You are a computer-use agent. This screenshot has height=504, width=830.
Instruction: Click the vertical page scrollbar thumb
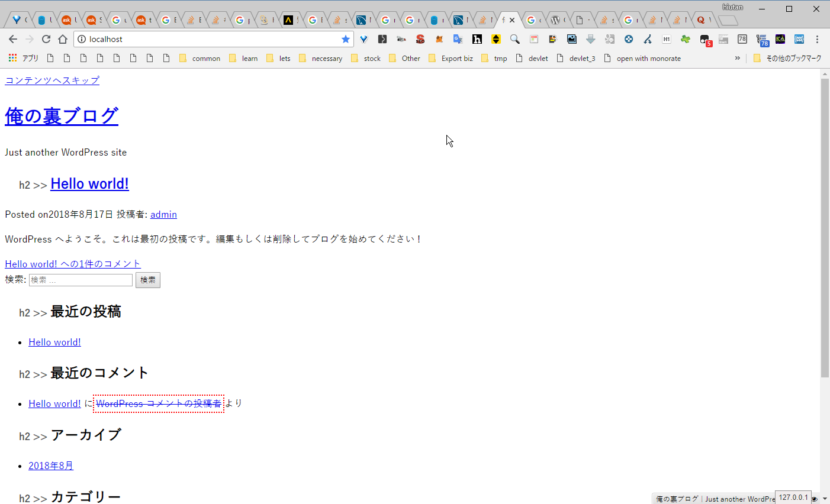click(825, 228)
